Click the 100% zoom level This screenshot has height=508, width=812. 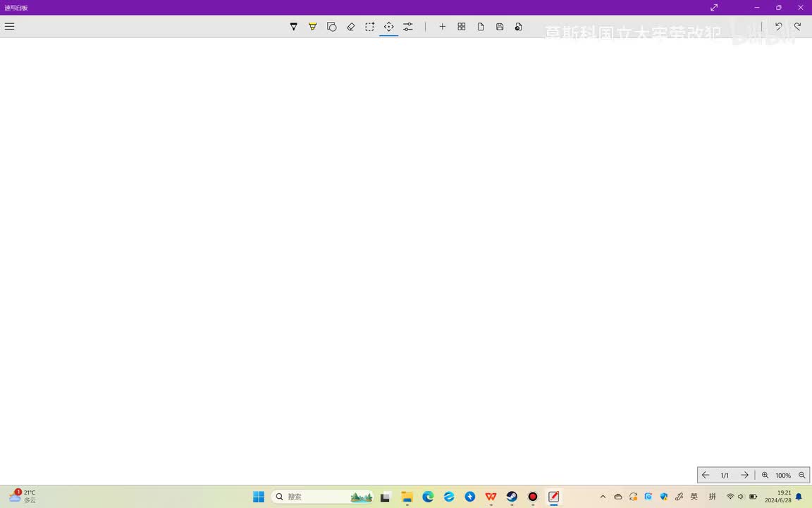click(x=783, y=476)
